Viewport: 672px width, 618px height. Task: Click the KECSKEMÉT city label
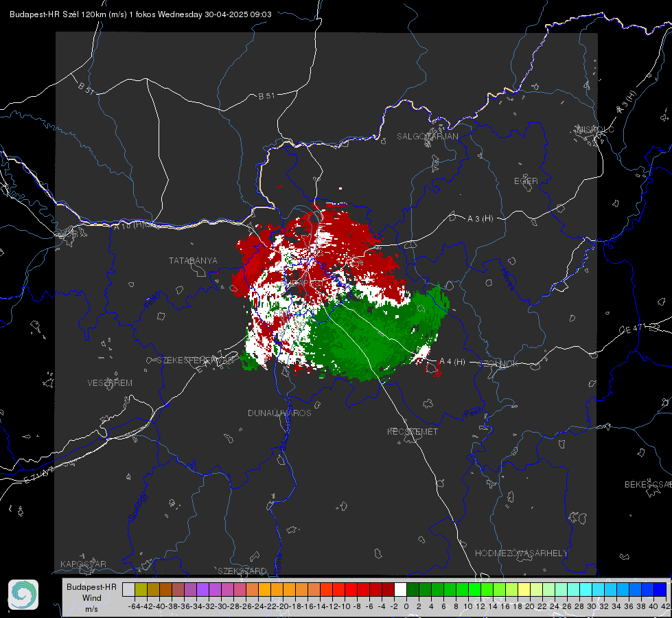tap(413, 431)
